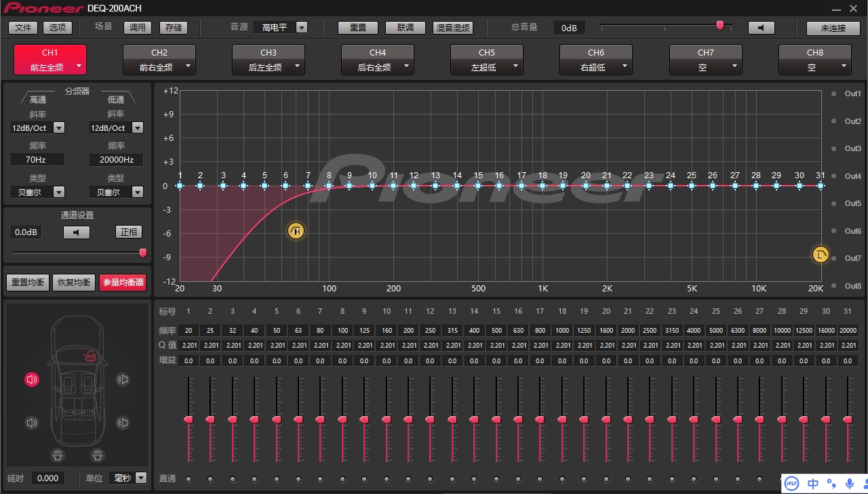The image size is (868, 494).
Task: Click the 重置均衡 button
Action: pyautogui.click(x=28, y=282)
